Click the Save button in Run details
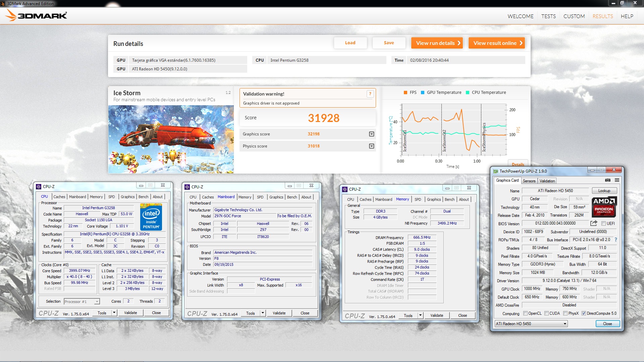The image size is (644, 362). (x=389, y=43)
